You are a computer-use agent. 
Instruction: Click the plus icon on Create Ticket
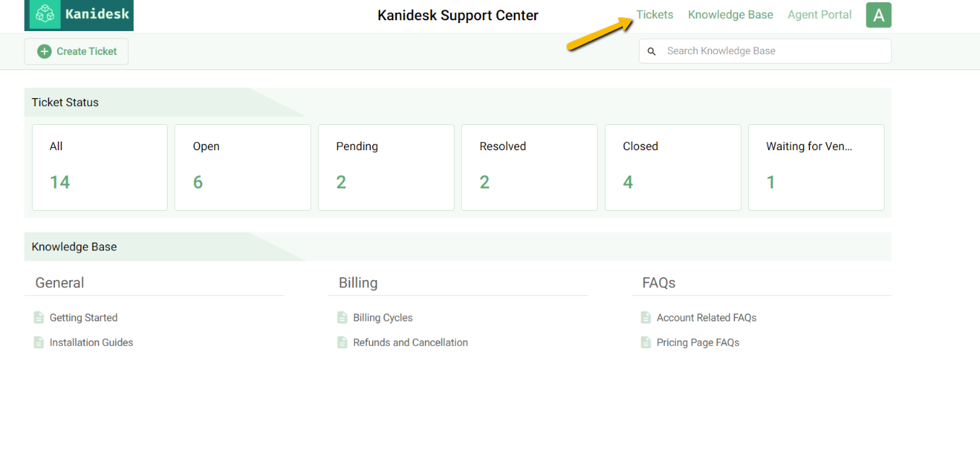43,51
